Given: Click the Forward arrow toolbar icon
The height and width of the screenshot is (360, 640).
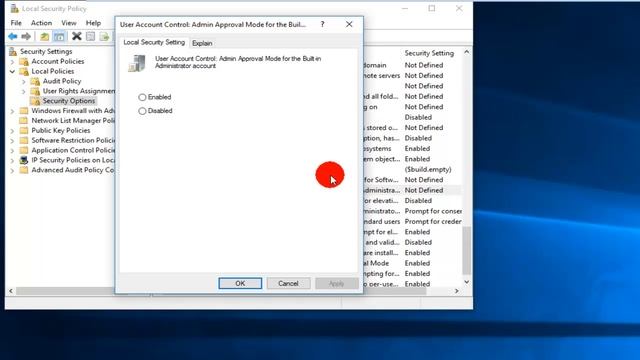Looking at the screenshot, I should pos(26,37).
